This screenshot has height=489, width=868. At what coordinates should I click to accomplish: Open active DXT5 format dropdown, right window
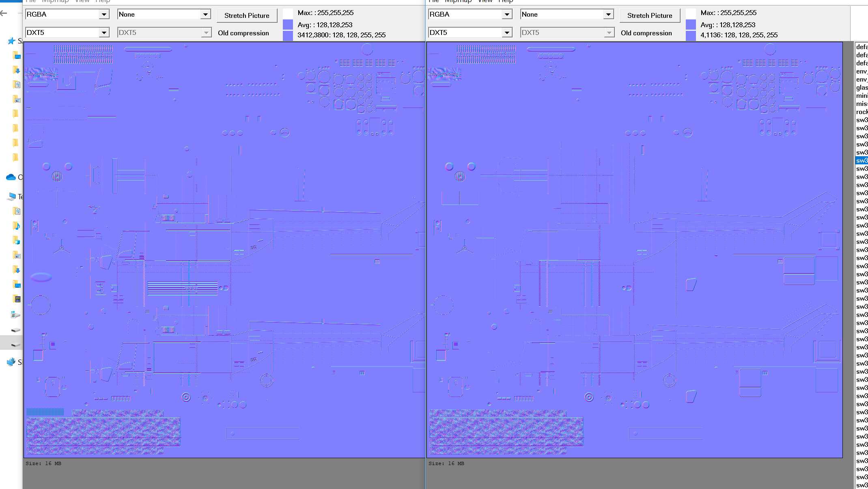(x=470, y=32)
